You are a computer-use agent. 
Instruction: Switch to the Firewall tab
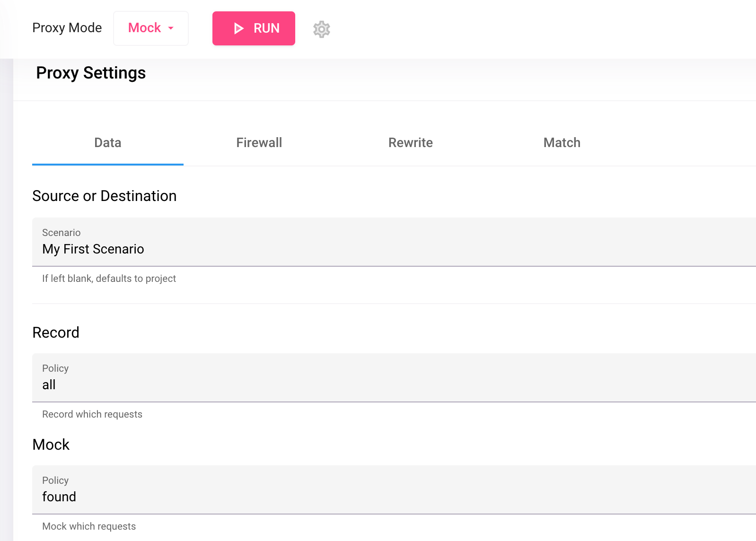259,143
